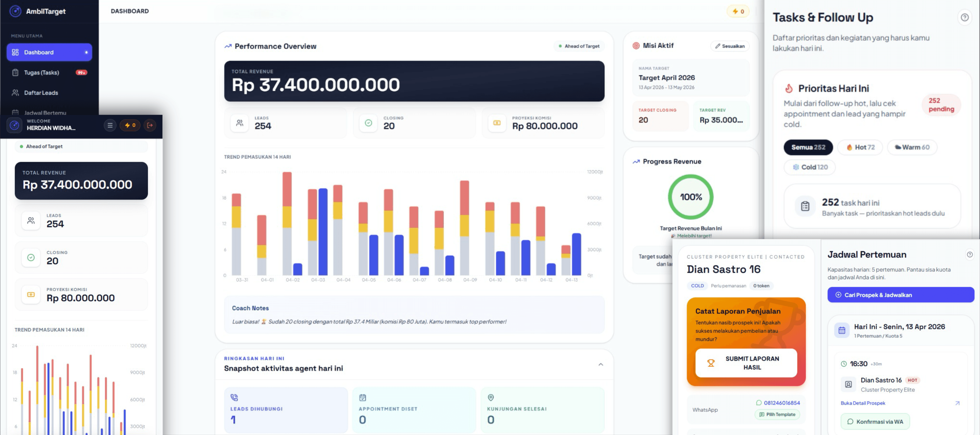Click the Closing checkmark icon in desktop overview
This screenshot has width=980, height=435.
pos(368,123)
